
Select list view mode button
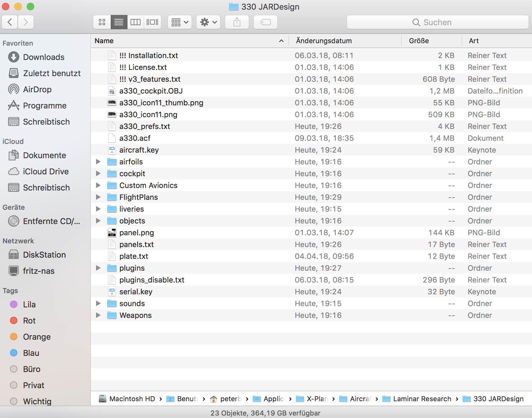coord(119,22)
